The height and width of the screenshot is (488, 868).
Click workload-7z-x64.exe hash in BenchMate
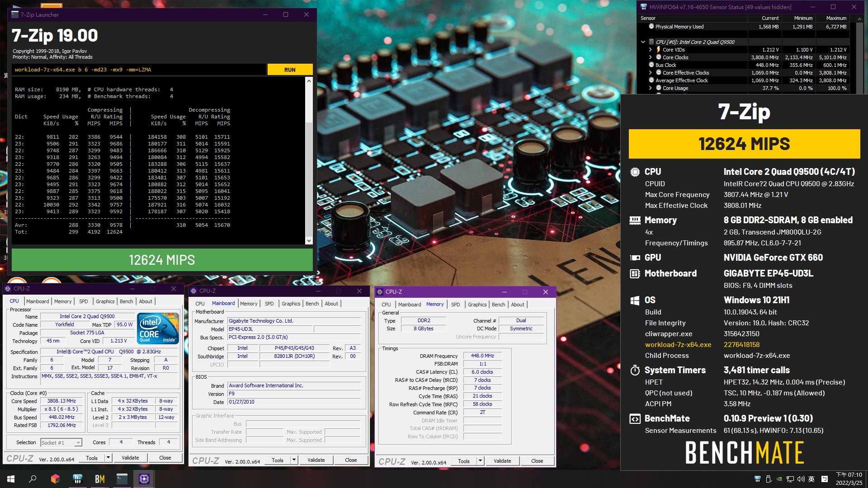pos(741,345)
